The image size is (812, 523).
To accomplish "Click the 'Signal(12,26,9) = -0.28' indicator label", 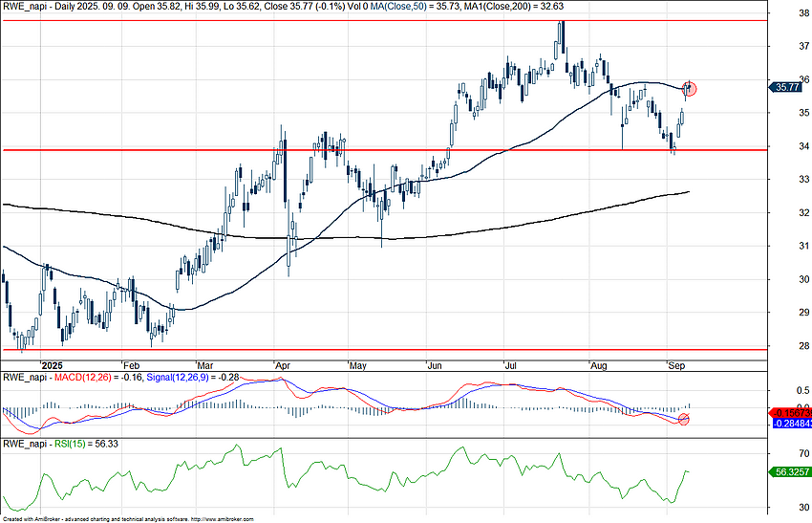I will [193, 378].
